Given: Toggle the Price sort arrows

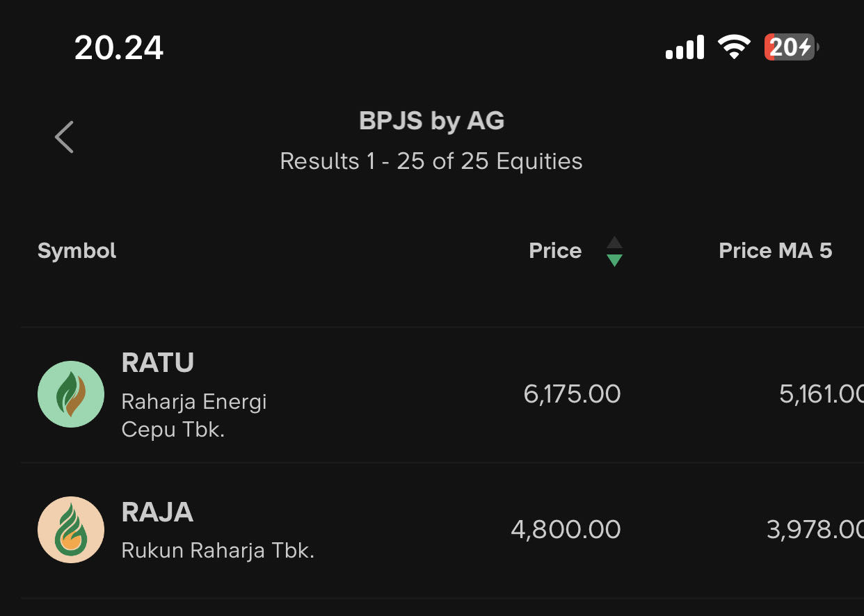Looking at the screenshot, I should tap(614, 252).
